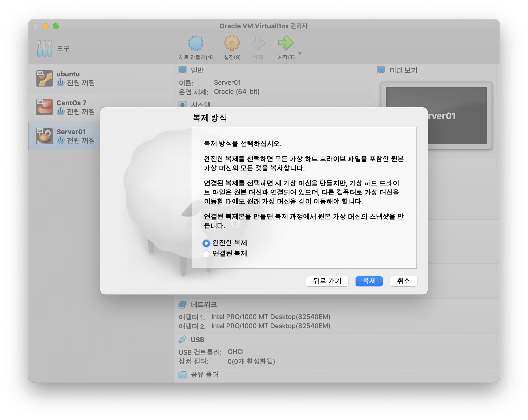Open Settings (설정) gear icon
Viewport: 528px width, 420px height.
232,43
